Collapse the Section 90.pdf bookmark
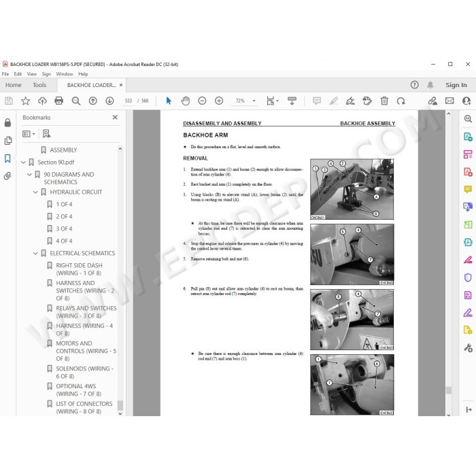476x476 pixels. (23, 163)
